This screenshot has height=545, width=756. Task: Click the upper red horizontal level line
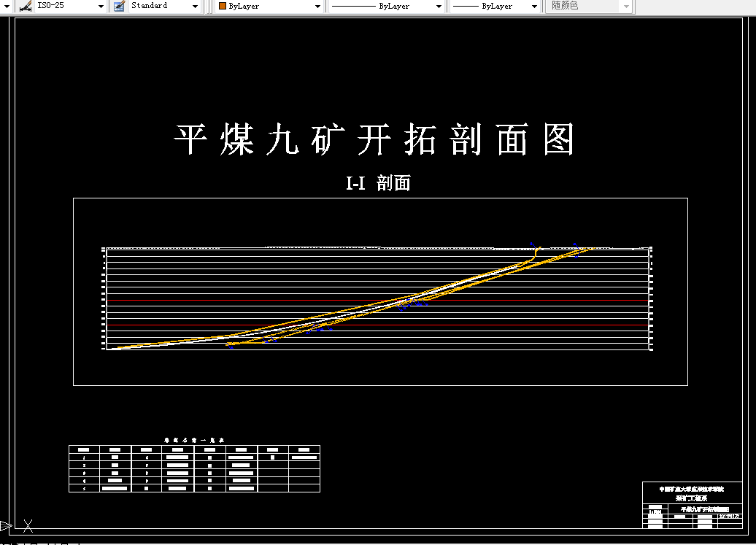[x=377, y=300]
